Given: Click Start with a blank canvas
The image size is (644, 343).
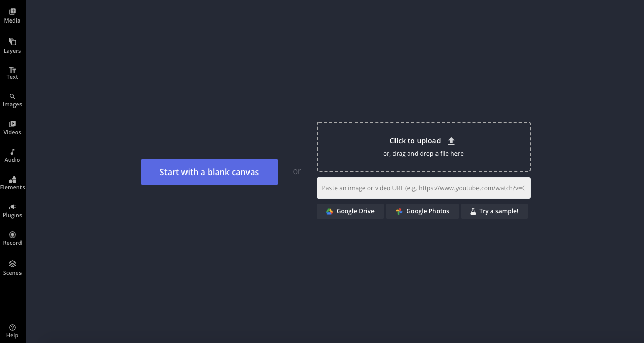Looking at the screenshot, I should pos(209,172).
